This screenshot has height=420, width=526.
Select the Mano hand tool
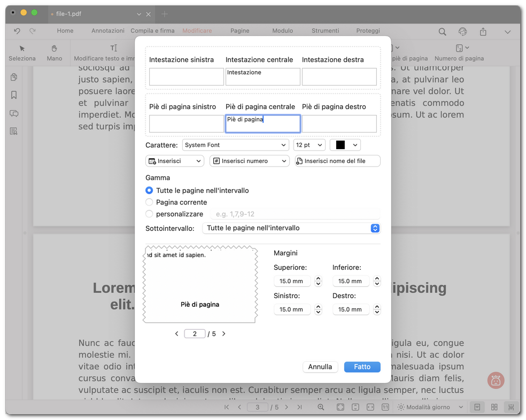pyautogui.click(x=55, y=52)
